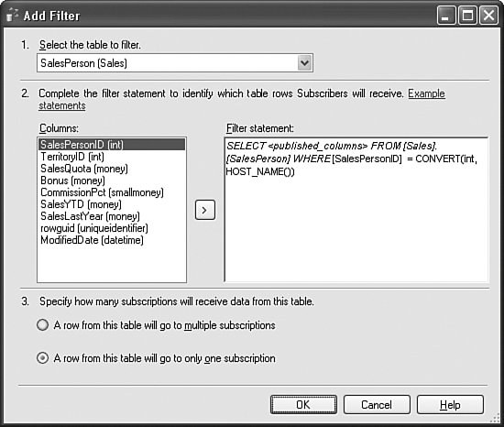Click inside the Filter statement text box
The height and width of the screenshot is (427, 504).
pos(356,210)
